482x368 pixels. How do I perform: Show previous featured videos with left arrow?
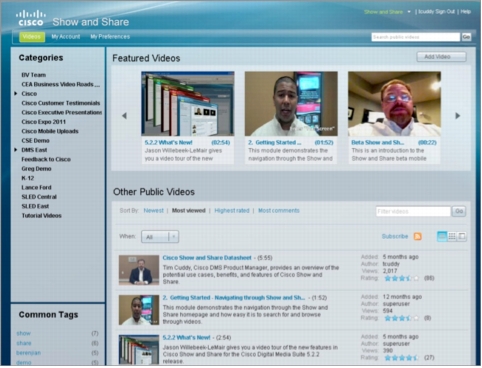(x=124, y=116)
